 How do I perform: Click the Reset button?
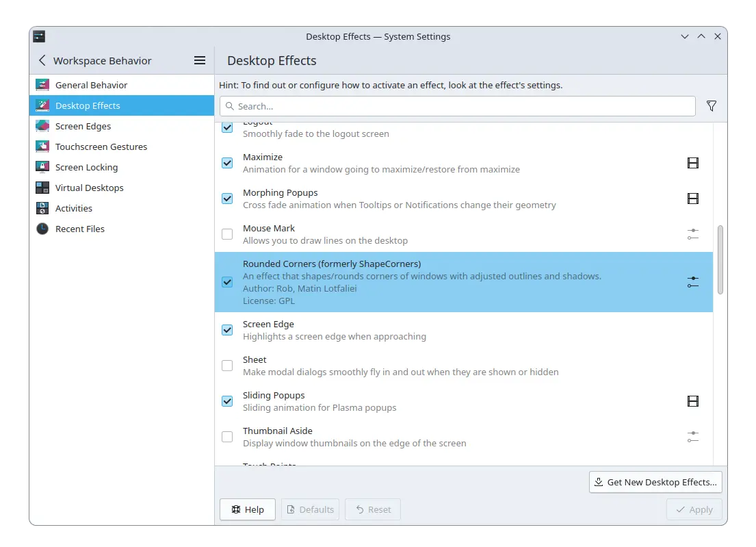click(x=373, y=509)
